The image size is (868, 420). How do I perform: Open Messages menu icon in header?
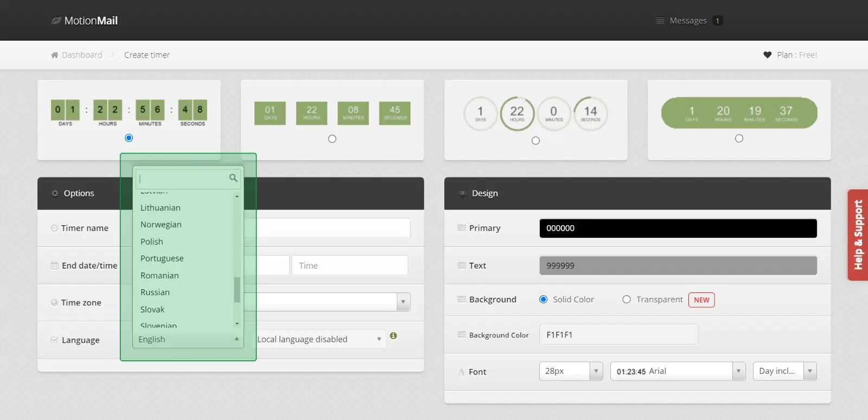point(660,21)
